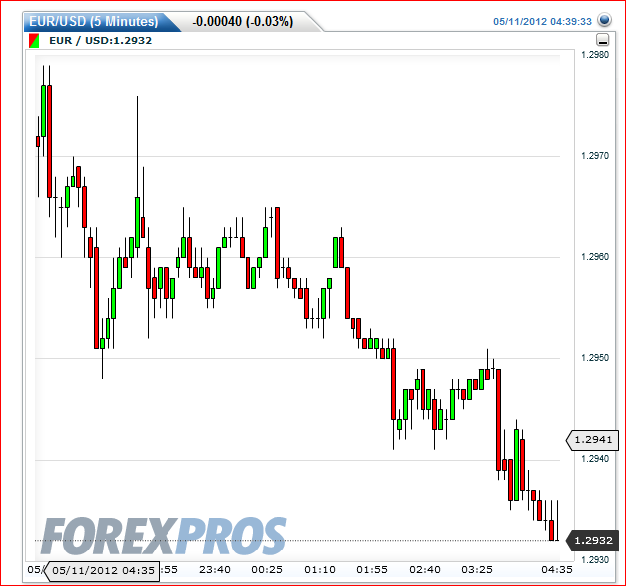
Task: Click the 1.2960 price axis label
Action: 595,257
